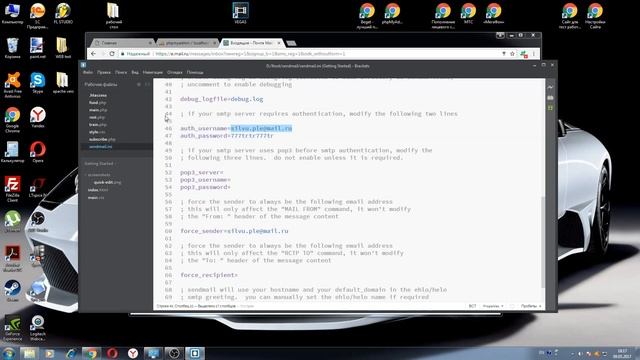
Task: Open main.css in project tree
Action: (96, 198)
